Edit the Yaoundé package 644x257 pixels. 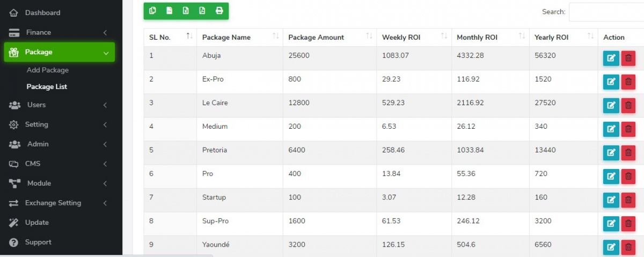pos(611,247)
